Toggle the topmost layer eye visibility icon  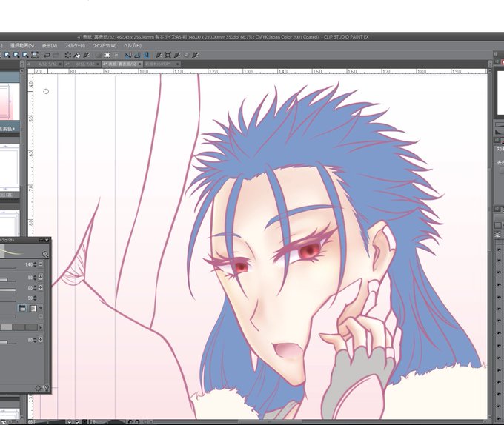pyautogui.click(x=499, y=250)
